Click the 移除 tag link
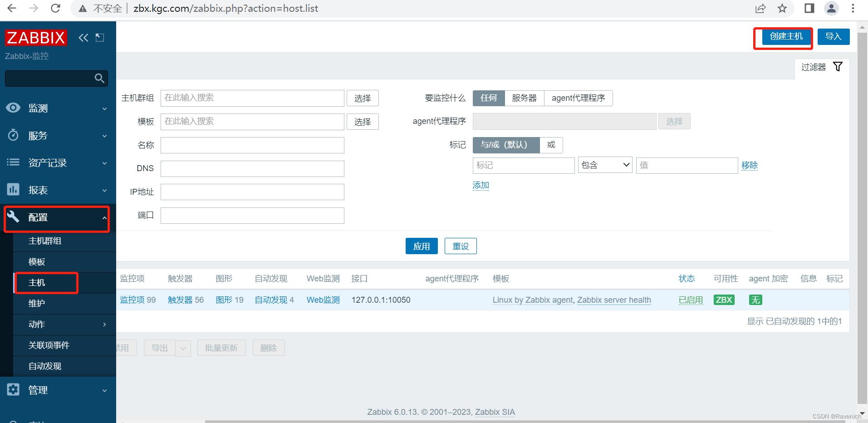The height and width of the screenshot is (423, 868). pos(750,165)
